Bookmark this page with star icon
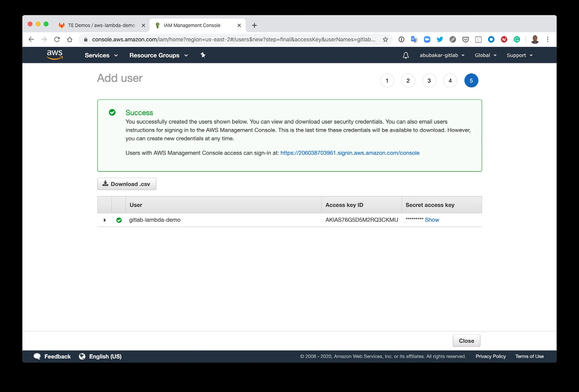579x392 pixels. point(385,40)
